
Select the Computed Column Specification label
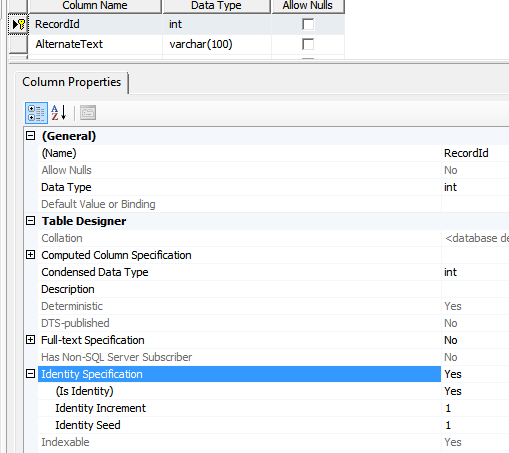tap(116, 255)
